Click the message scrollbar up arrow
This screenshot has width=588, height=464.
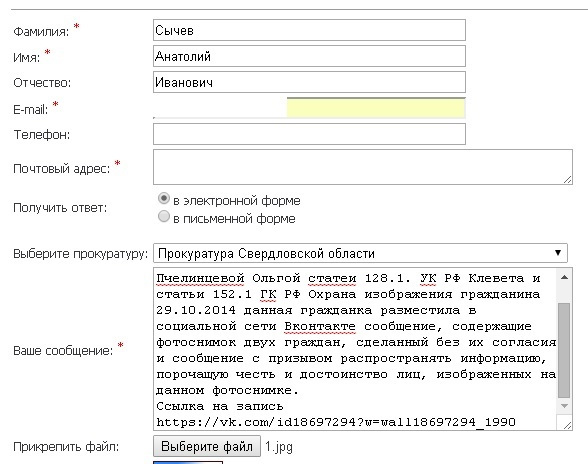coord(564,278)
